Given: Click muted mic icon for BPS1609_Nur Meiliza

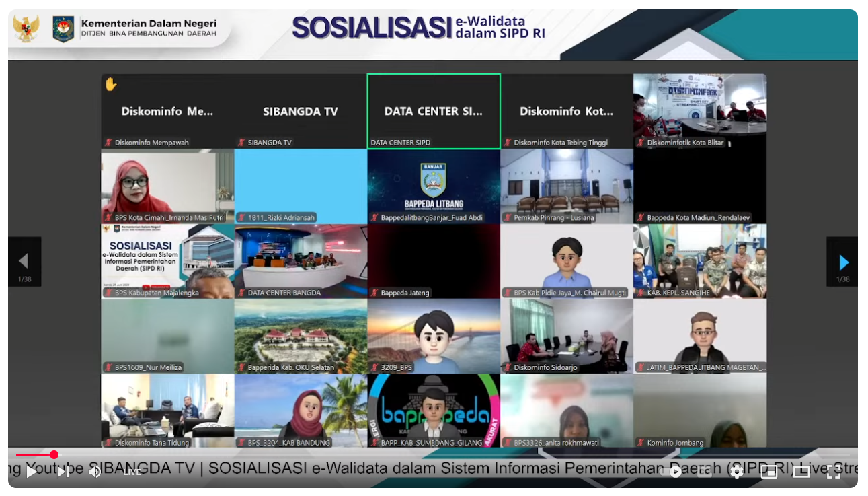Looking at the screenshot, I should tap(109, 367).
